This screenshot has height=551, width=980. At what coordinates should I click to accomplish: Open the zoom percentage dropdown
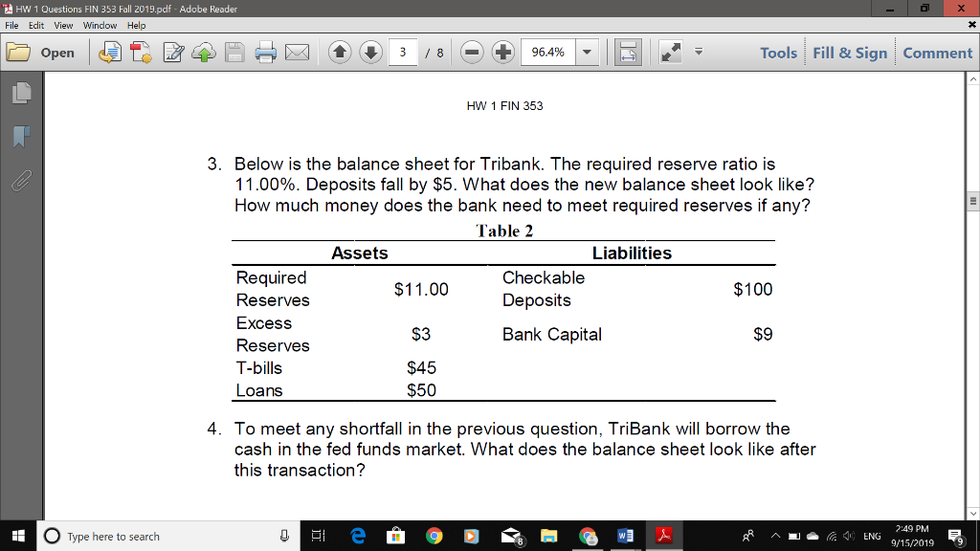(x=586, y=53)
